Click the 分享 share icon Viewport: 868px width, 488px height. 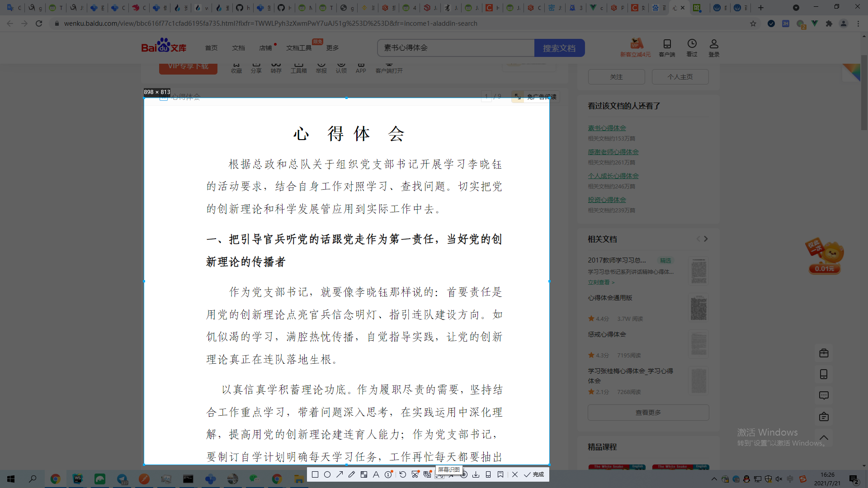(256, 67)
